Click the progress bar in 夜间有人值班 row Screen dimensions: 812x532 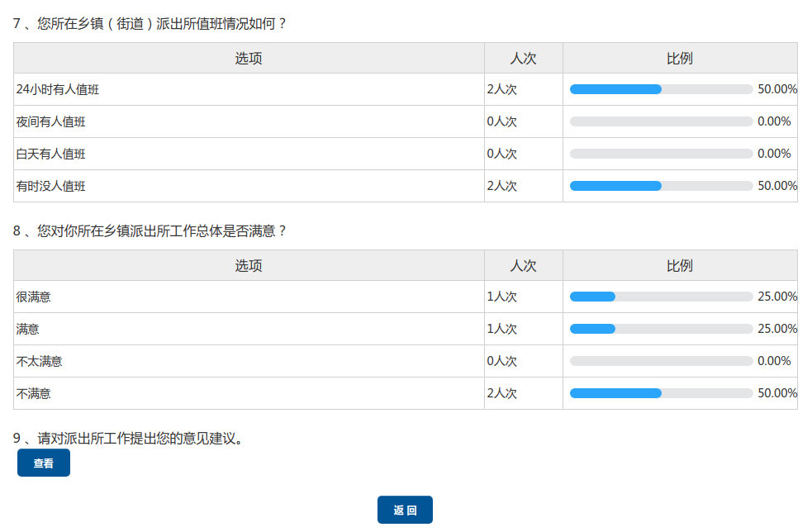click(x=661, y=121)
